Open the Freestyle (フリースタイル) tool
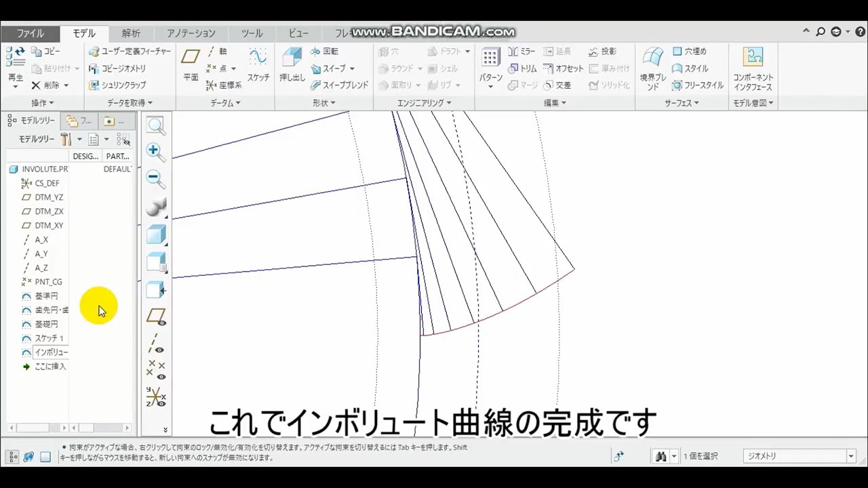The width and height of the screenshot is (868, 488). coord(698,85)
